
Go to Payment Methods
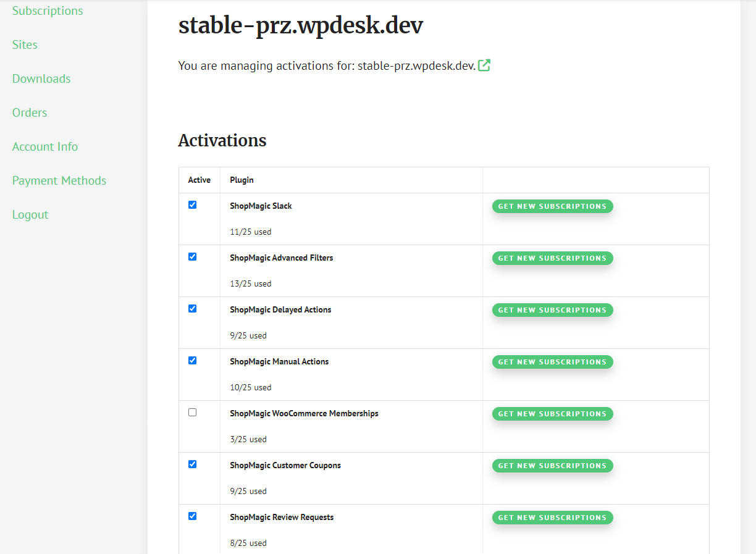(x=59, y=180)
